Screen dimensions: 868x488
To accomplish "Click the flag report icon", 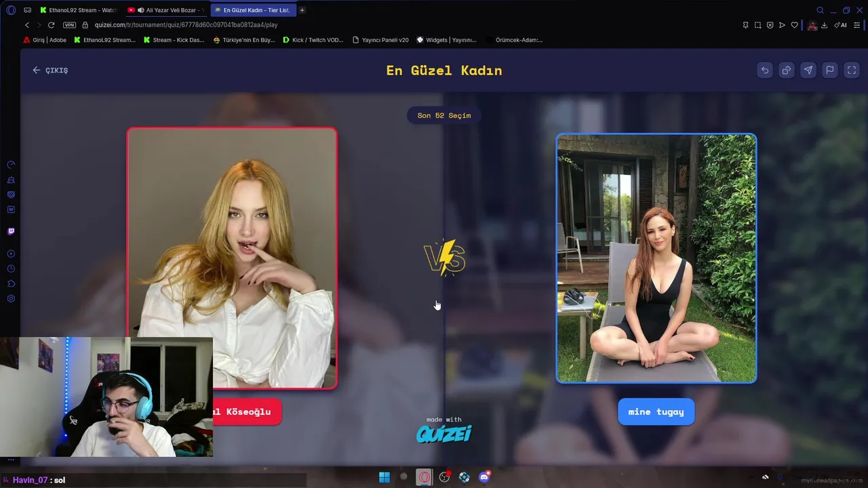I will click(x=830, y=70).
